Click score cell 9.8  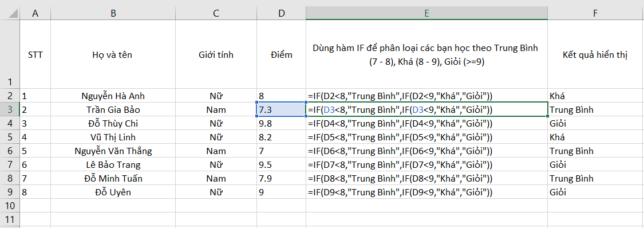281,123
